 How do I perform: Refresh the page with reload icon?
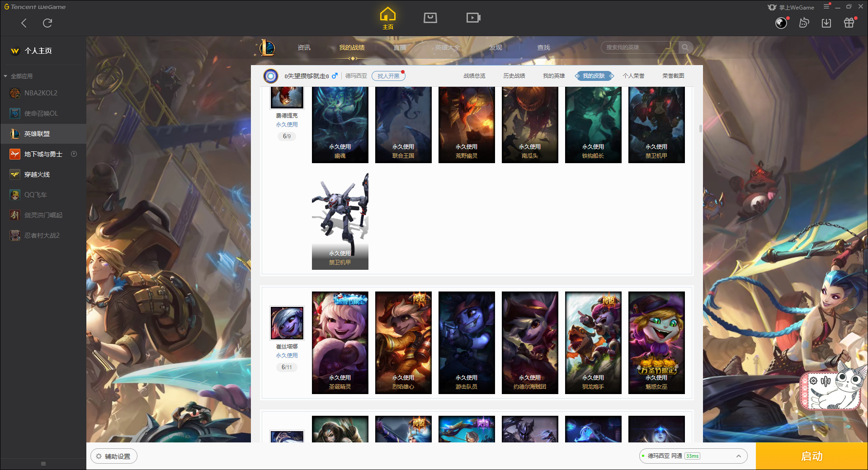point(47,23)
